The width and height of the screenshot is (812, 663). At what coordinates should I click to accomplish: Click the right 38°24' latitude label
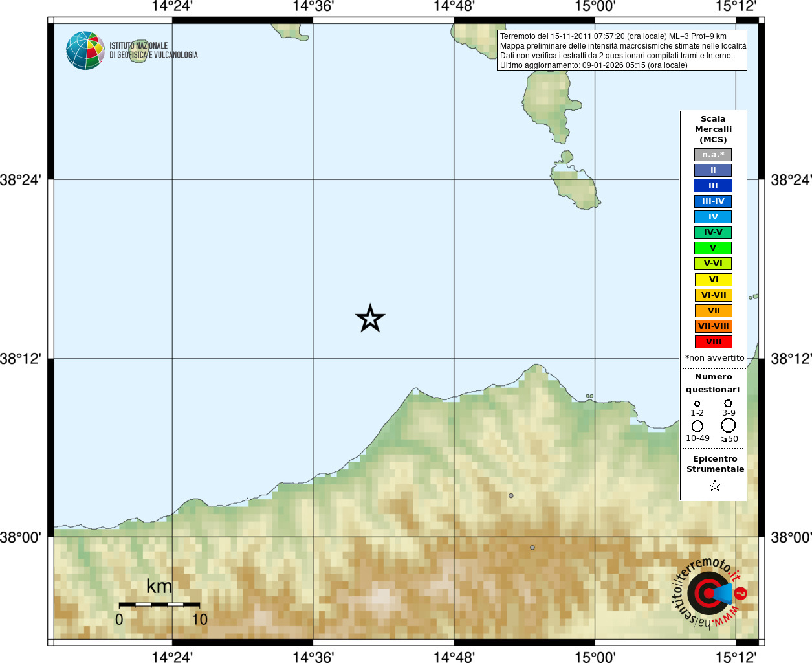point(791,180)
